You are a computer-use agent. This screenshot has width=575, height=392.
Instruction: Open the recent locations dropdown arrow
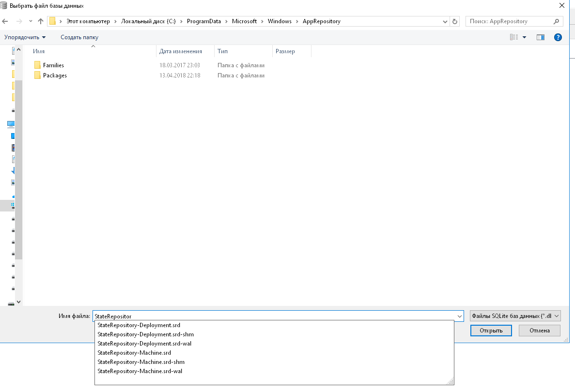[31, 21]
